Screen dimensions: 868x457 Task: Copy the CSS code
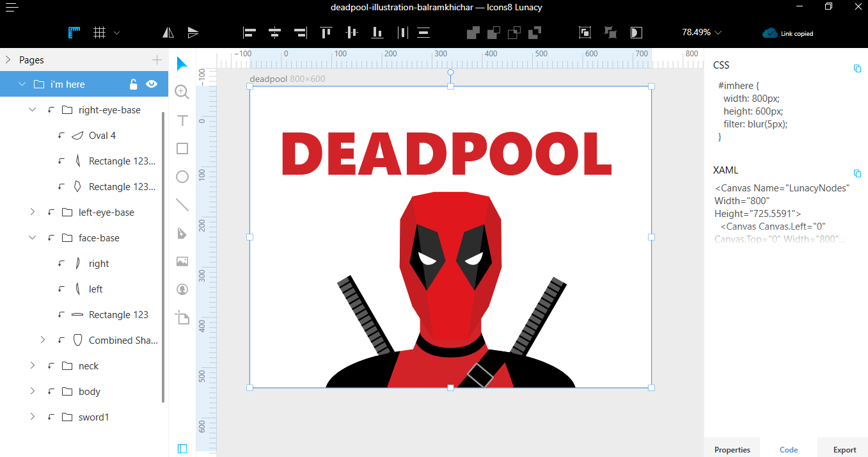858,68
